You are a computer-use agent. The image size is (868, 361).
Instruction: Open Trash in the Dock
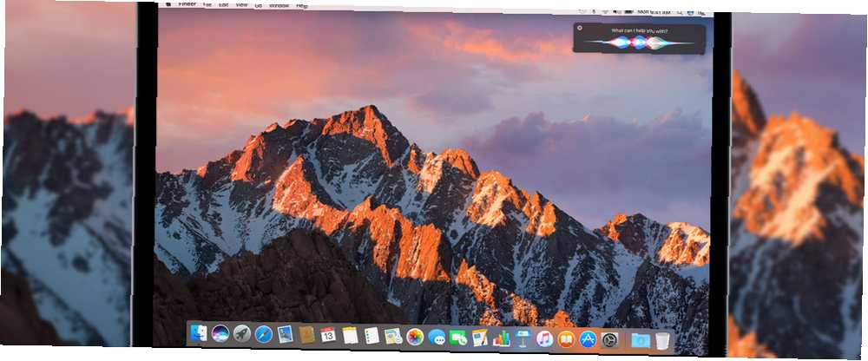tap(662, 340)
